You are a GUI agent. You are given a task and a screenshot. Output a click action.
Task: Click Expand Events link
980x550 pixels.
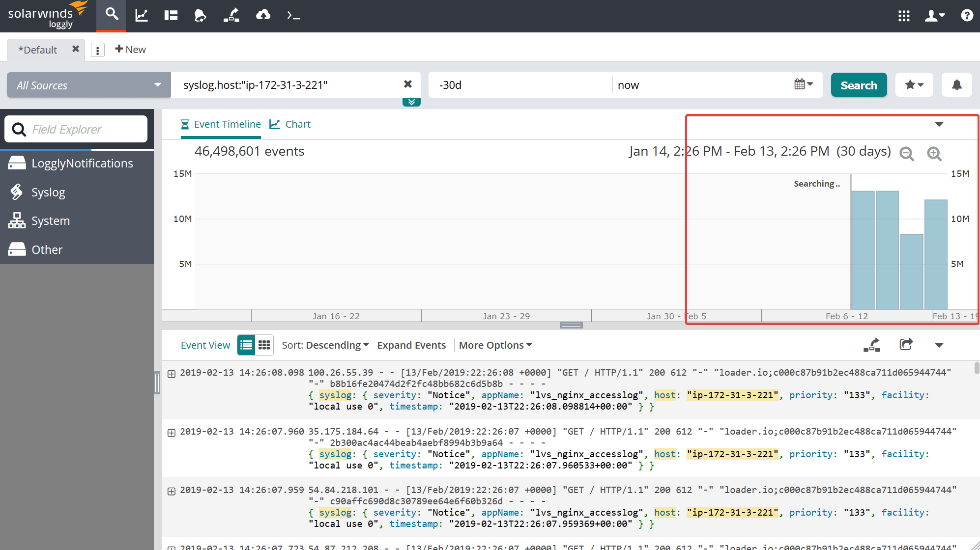click(x=411, y=345)
